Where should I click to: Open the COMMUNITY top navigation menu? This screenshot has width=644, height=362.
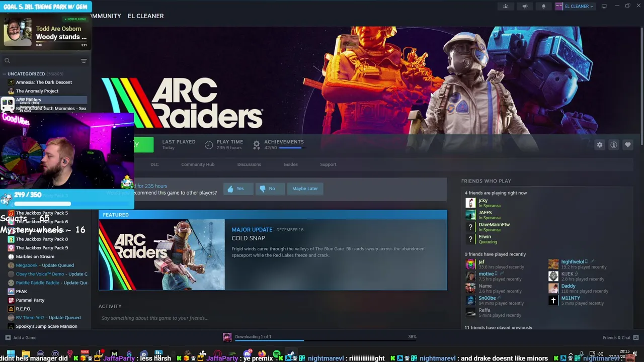coord(106,16)
